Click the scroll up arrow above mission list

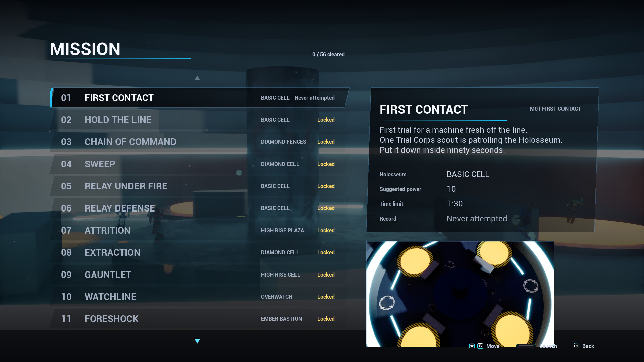(x=197, y=78)
